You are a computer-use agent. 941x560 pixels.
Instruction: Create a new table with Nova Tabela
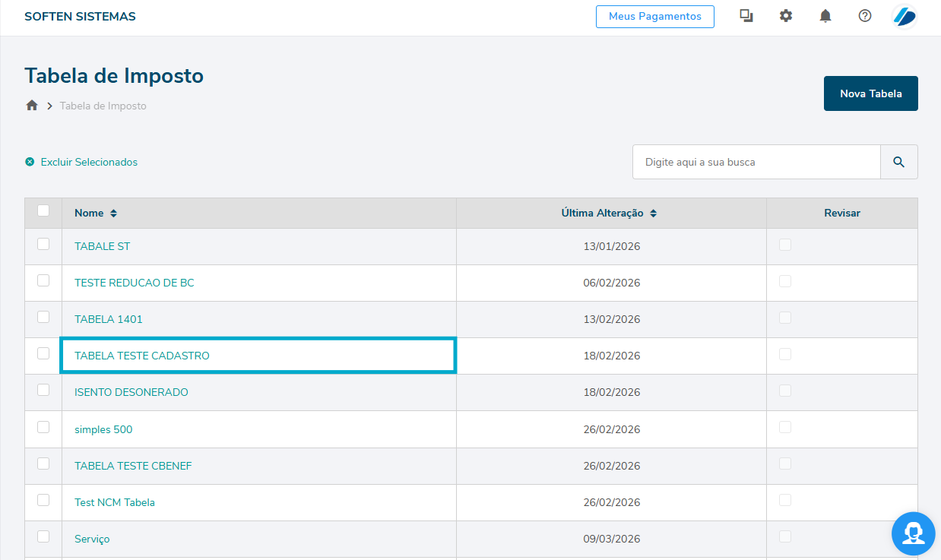tap(870, 93)
